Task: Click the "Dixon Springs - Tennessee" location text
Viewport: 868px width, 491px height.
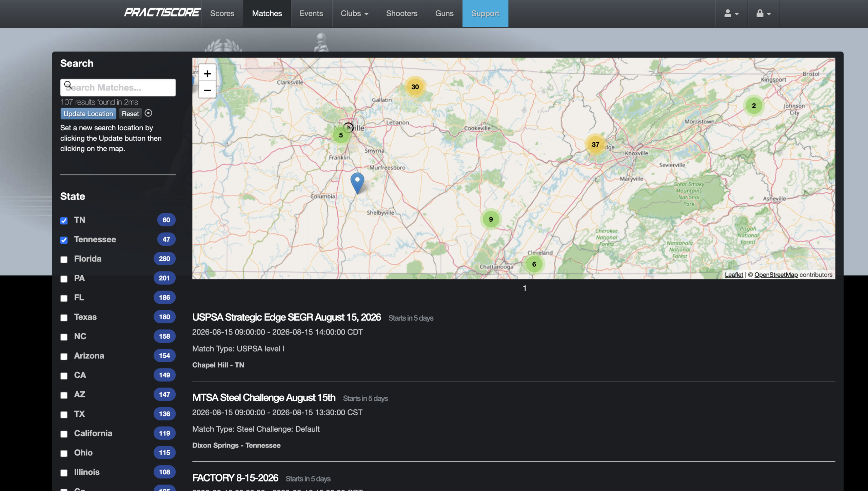Action: pos(236,445)
